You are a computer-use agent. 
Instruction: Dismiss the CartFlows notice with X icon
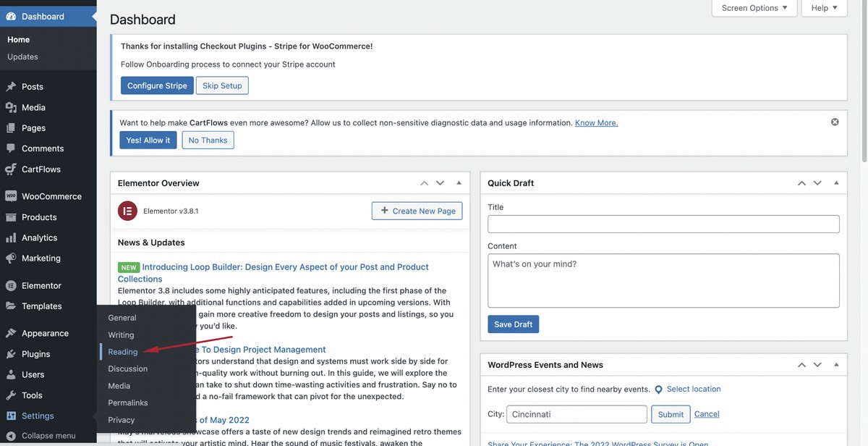point(835,122)
